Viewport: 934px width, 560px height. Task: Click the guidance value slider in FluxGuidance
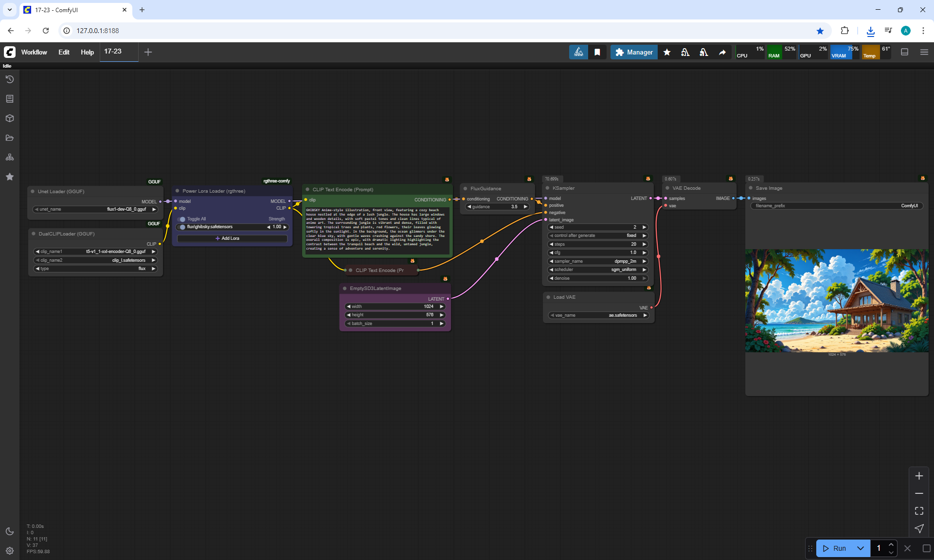tap(497, 207)
